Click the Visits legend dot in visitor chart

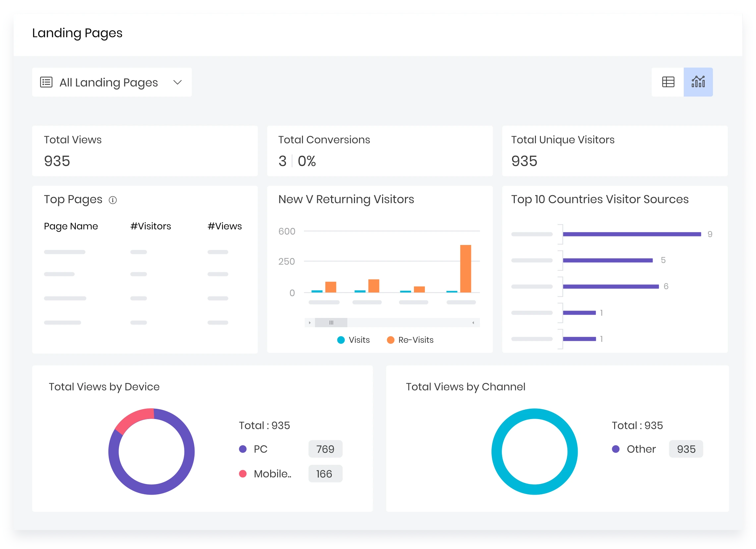pos(341,340)
